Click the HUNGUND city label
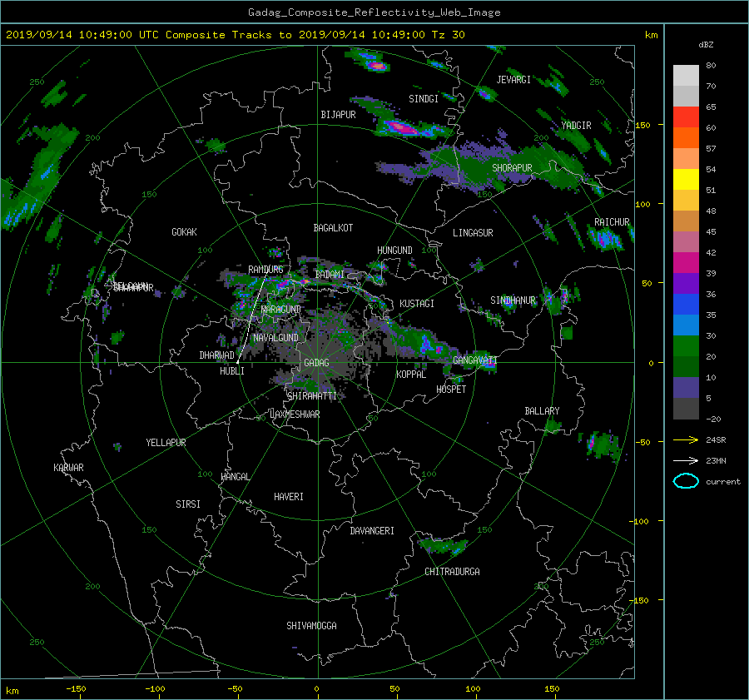The height and width of the screenshot is (700, 749). pyautogui.click(x=394, y=251)
